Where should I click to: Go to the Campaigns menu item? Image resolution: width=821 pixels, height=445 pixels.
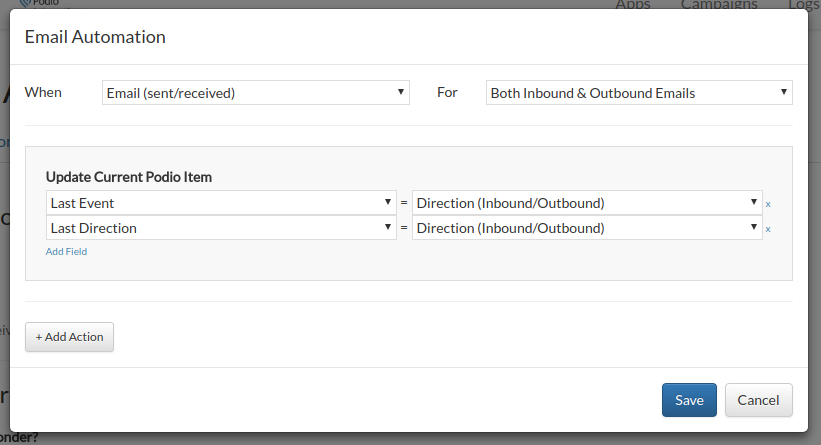[x=719, y=4]
